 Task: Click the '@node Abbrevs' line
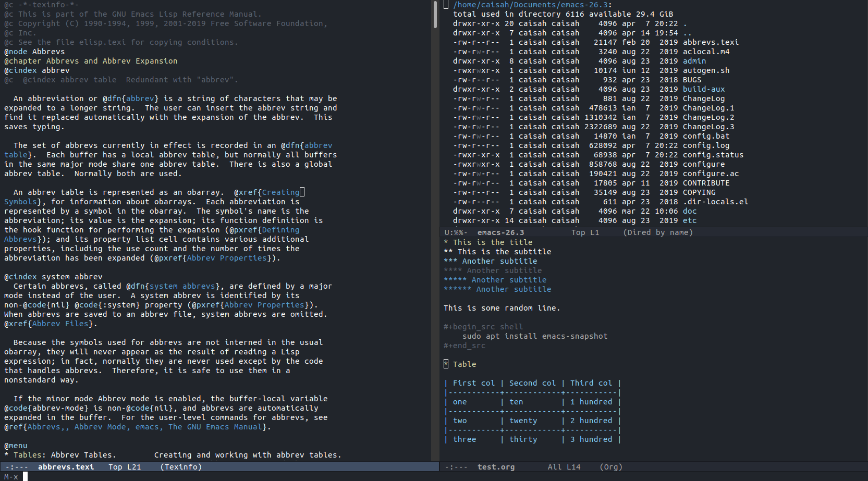[34, 52]
